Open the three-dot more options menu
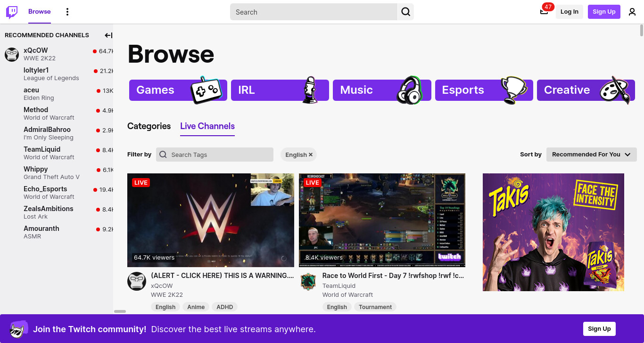Screen dimensions: 644x343 [67, 12]
